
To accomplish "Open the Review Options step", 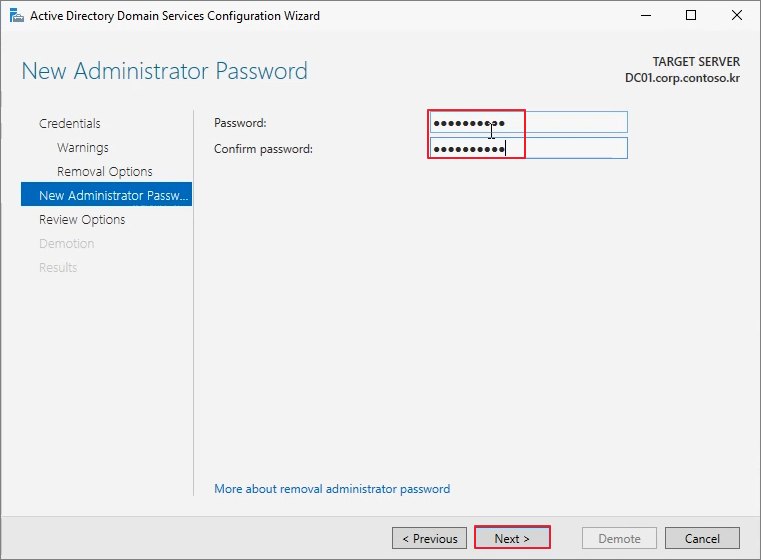I will [82, 219].
